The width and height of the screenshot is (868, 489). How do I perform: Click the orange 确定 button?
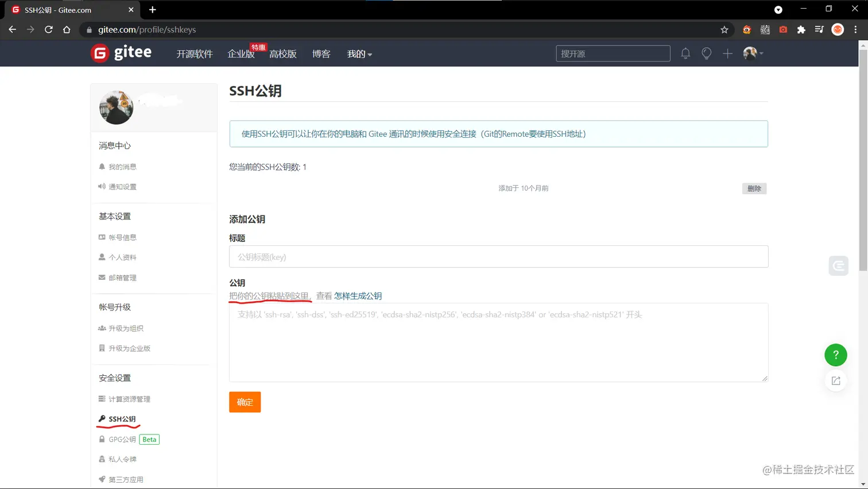tap(245, 402)
